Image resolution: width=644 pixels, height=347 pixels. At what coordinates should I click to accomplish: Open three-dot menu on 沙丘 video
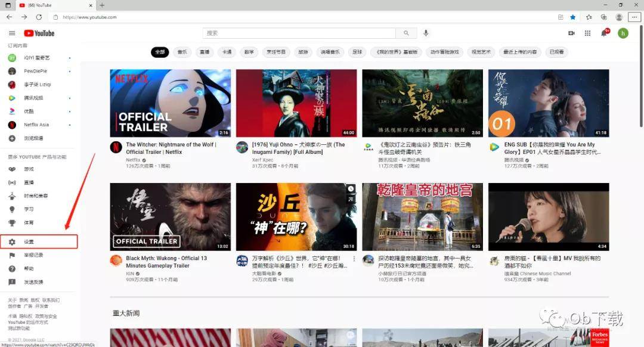[x=354, y=259]
